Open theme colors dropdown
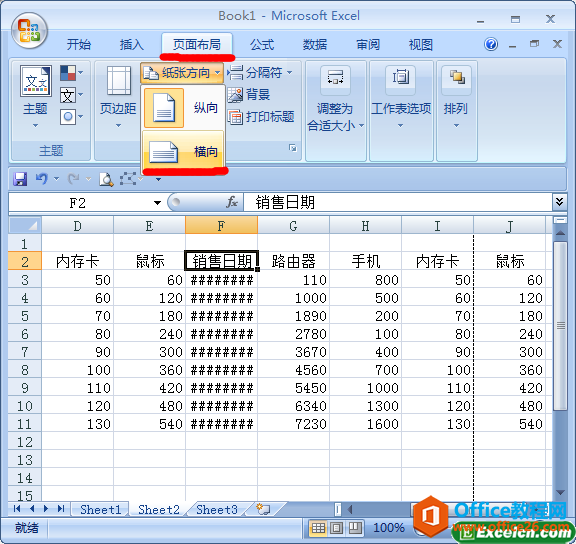 71,73
